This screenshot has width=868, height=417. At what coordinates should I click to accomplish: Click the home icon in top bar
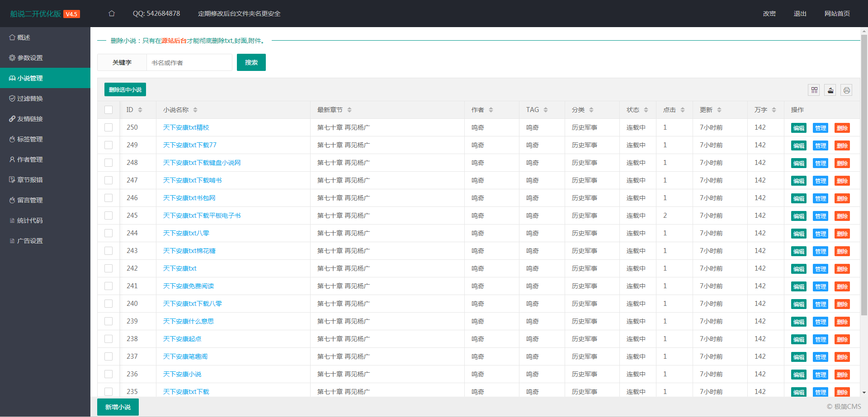(x=112, y=14)
